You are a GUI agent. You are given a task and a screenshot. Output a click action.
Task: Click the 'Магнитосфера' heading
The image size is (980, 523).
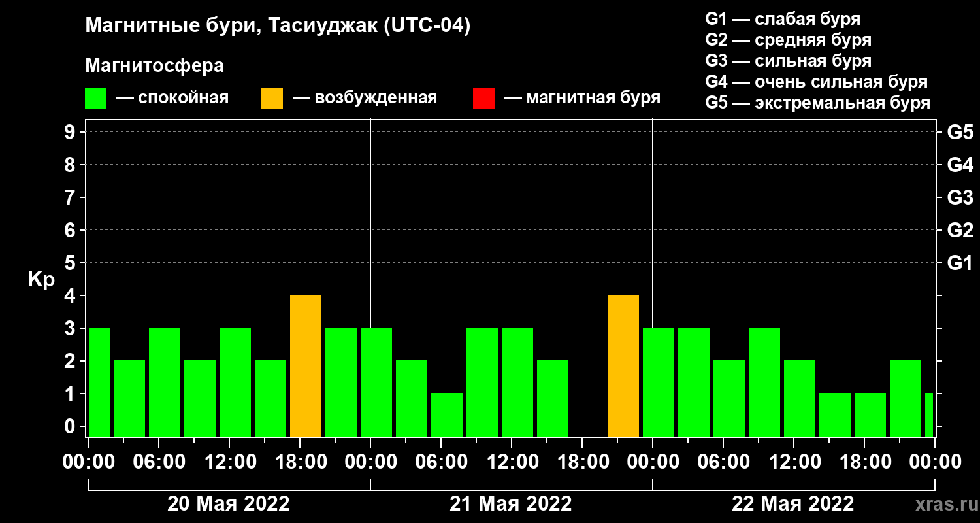tap(154, 66)
